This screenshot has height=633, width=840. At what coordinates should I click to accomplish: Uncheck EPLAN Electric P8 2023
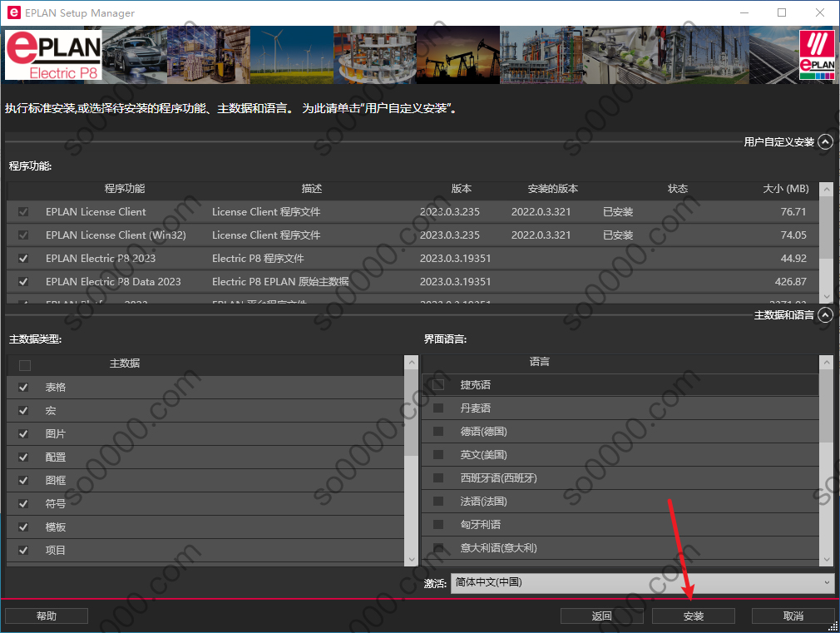[23, 259]
